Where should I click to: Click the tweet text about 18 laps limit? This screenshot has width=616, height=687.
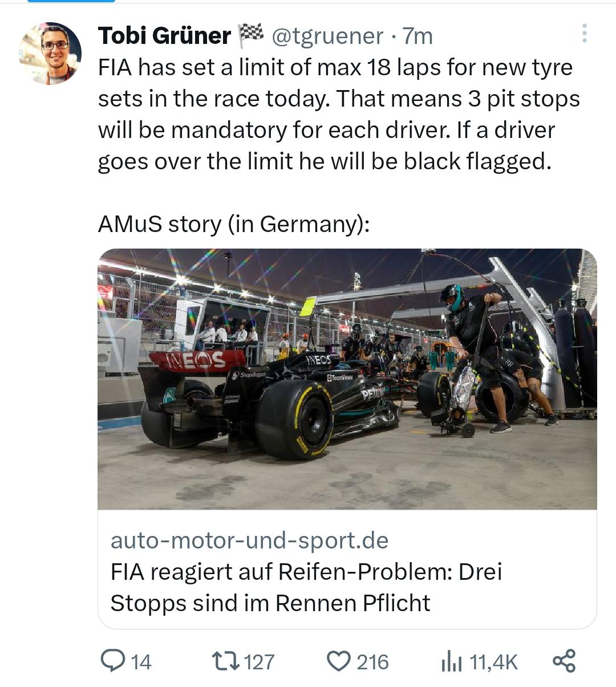click(339, 115)
